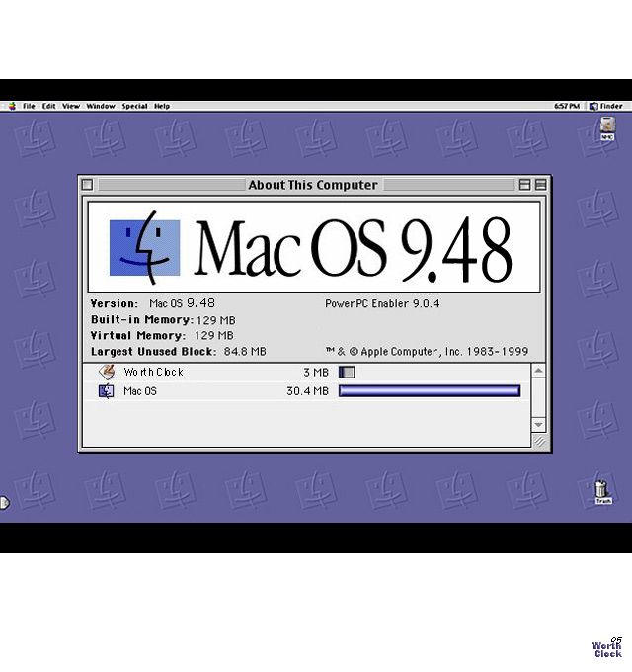Open the Help menu
Screen dimensions: 632x672
[x=162, y=106]
